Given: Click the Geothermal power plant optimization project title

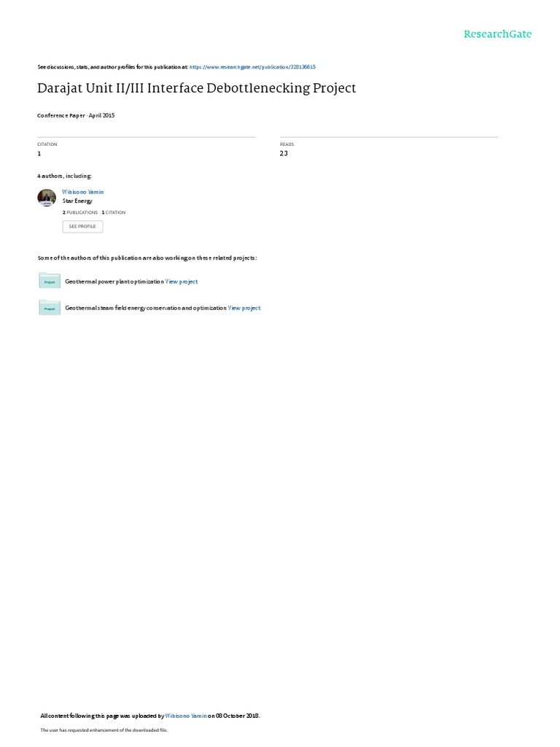Looking at the screenshot, I should (x=114, y=282).
